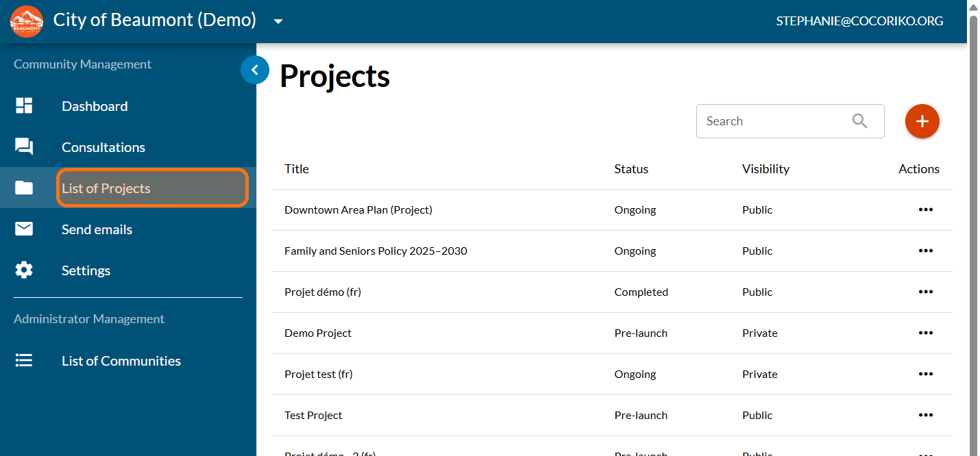The height and width of the screenshot is (456, 980).
Task: Click the List of Communities list icon
Action: point(24,361)
